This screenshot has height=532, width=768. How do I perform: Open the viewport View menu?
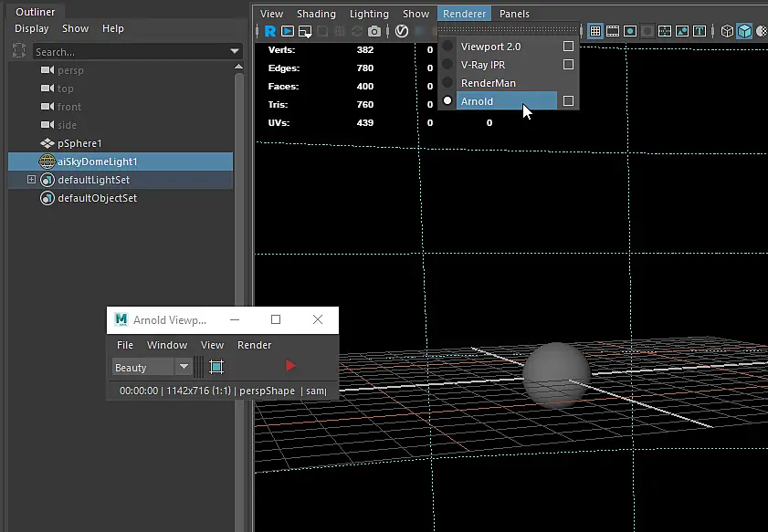tap(271, 14)
